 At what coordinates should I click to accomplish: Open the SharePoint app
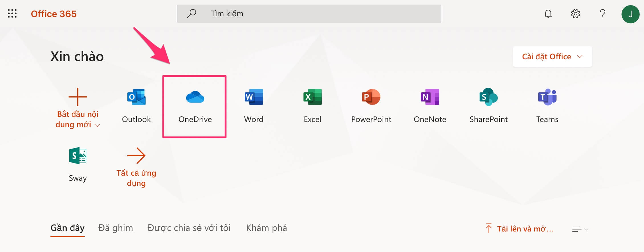pyautogui.click(x=488, y=105)
